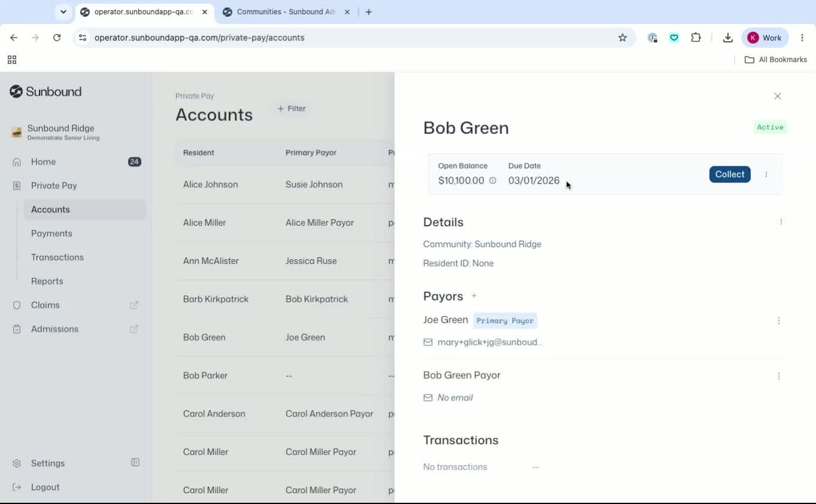The width and height of the screenshot is (816, 504).
Task: Select the Carol Anderson resident row
Action: [x=285, y=414]
